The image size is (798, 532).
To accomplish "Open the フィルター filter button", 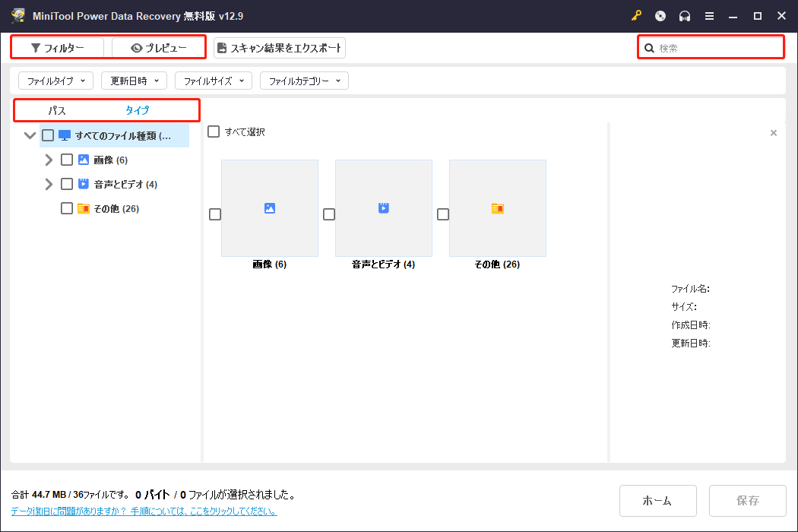I will (x=58, y=48).
